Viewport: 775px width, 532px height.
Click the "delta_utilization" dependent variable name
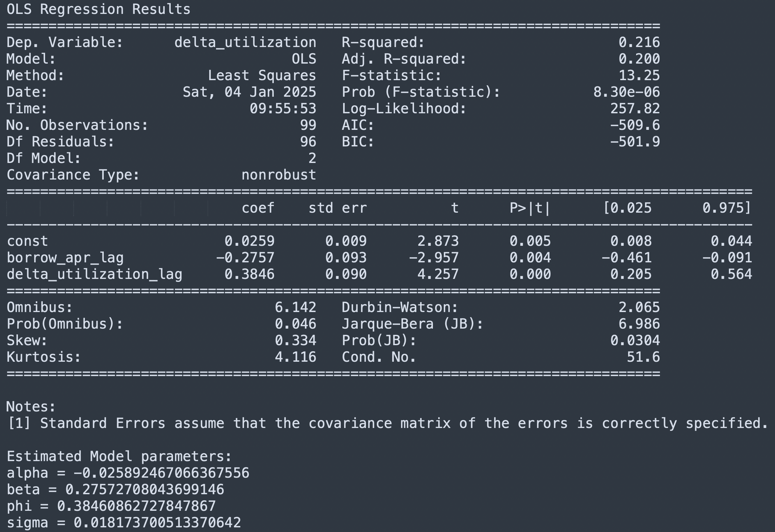click(x=245, y=42)
